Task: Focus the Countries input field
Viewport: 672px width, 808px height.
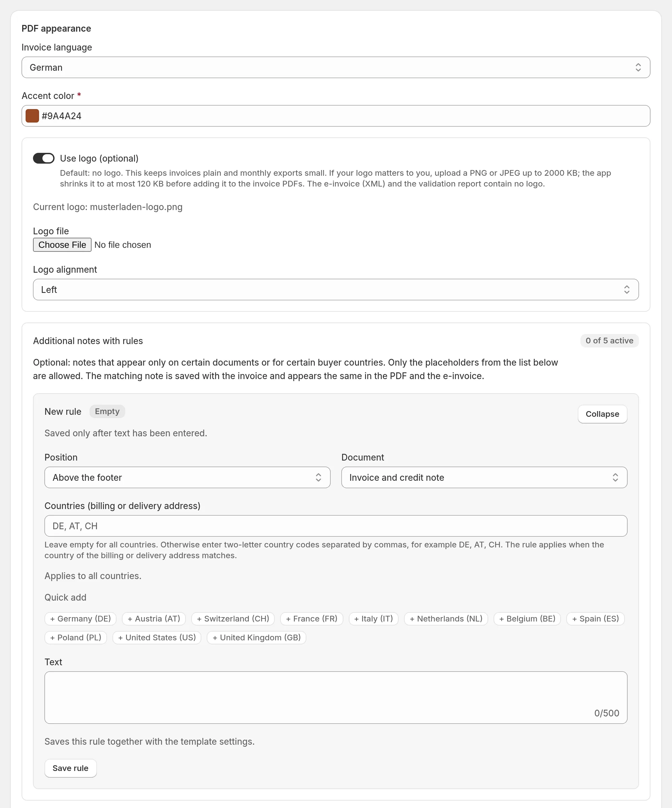Action: (x=336, y=526)
